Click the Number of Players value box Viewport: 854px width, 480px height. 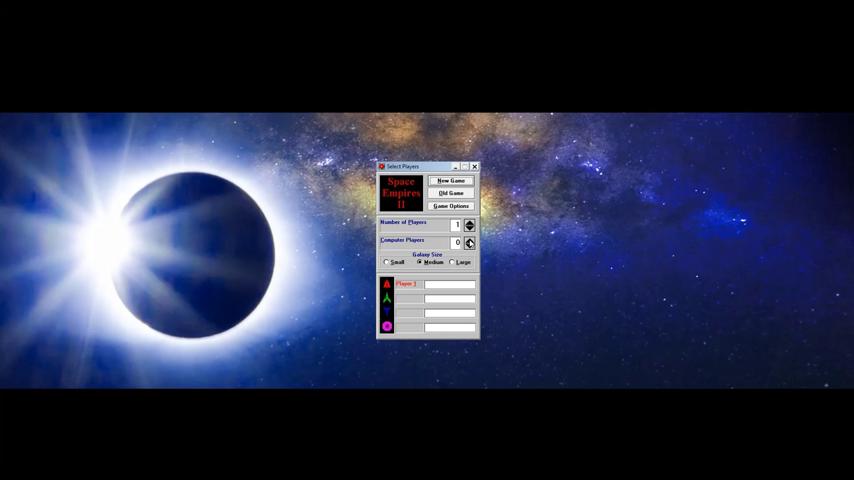[x=455, y=225]
